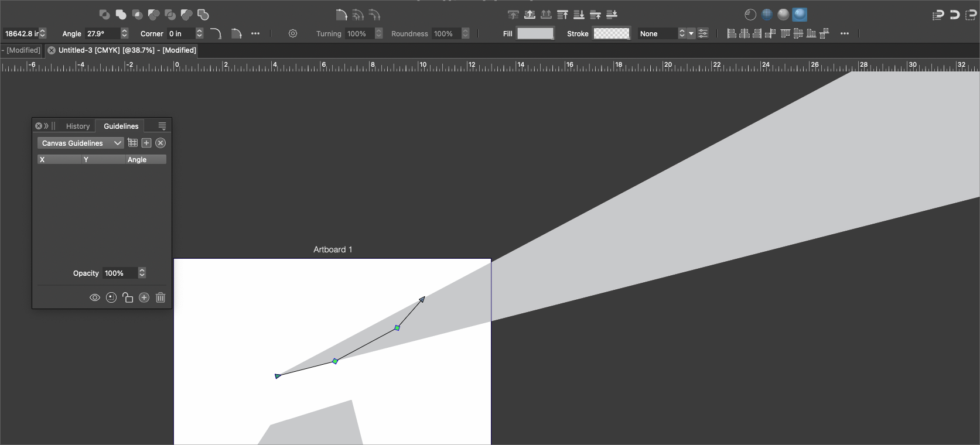Click the circled X icon beside Canvas Guidelines
The image size is (980, 445).
tap(161, 143)
